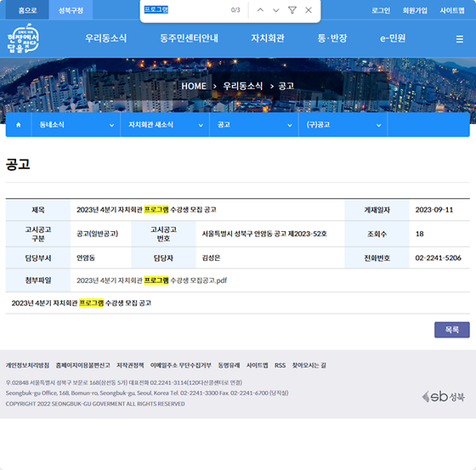Click the site logo in header
Image resolution: width=476 pixels, height=470 pixels.
pyautogui.click(x=23, y=38)
